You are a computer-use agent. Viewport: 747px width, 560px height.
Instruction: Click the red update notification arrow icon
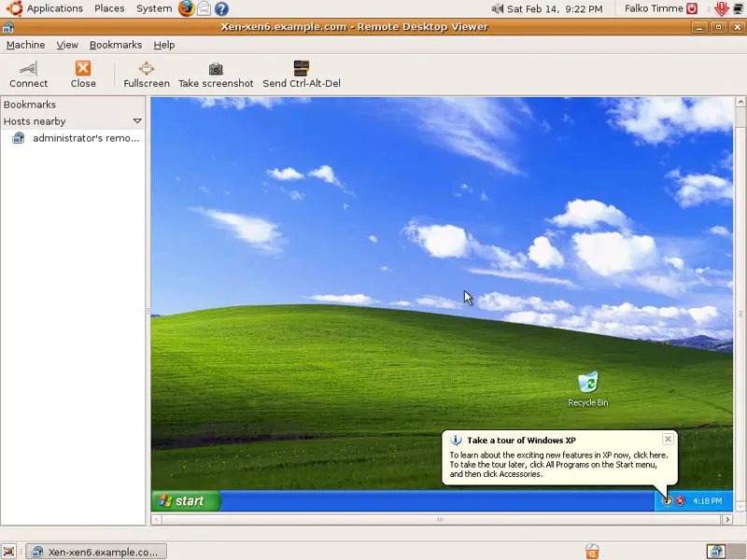722,8
